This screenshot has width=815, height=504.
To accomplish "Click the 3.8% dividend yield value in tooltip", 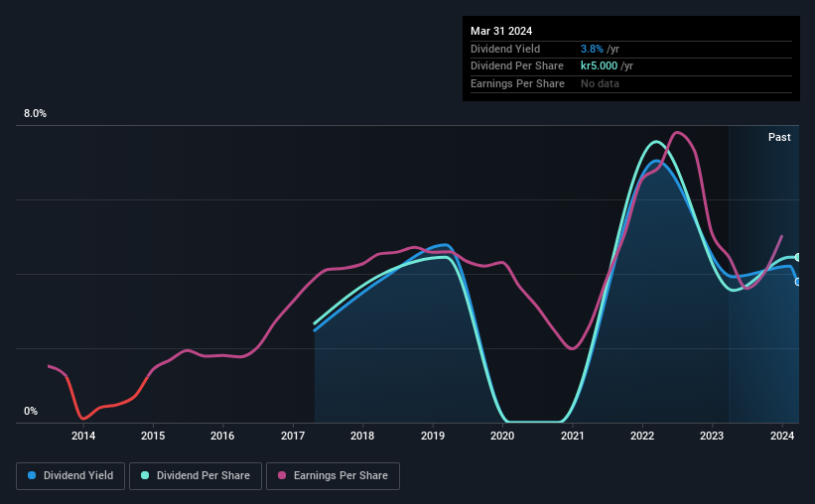I will (x=592, y=49).
